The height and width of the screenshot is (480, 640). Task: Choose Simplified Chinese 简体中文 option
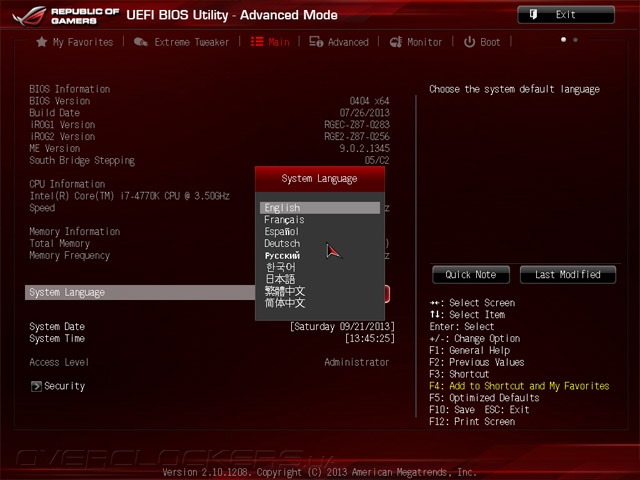click(x=320, y=303)
